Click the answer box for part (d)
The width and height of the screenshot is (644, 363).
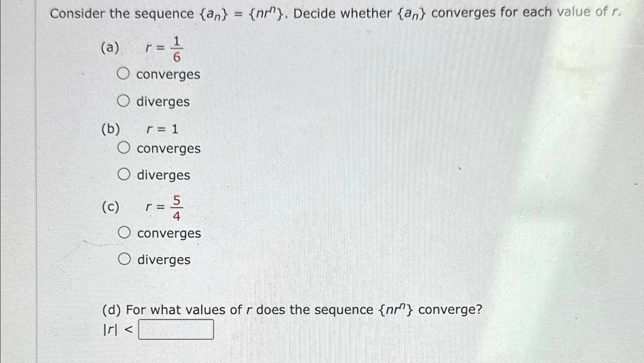tap(176, 329)
